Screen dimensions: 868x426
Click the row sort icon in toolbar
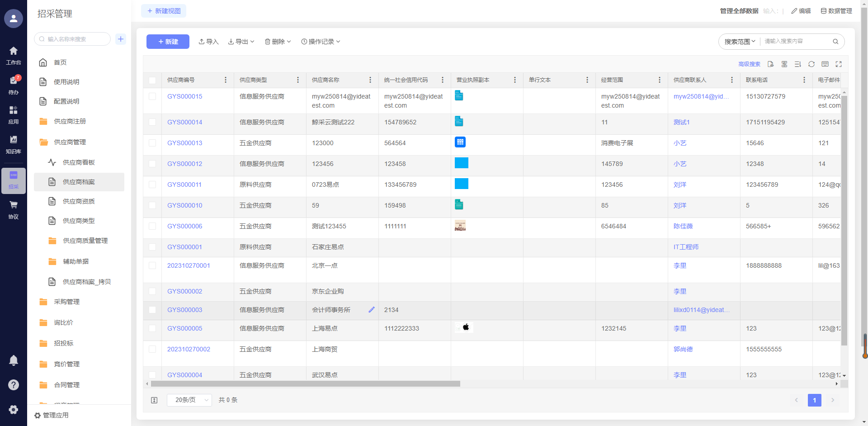click(x=798, y=64)
